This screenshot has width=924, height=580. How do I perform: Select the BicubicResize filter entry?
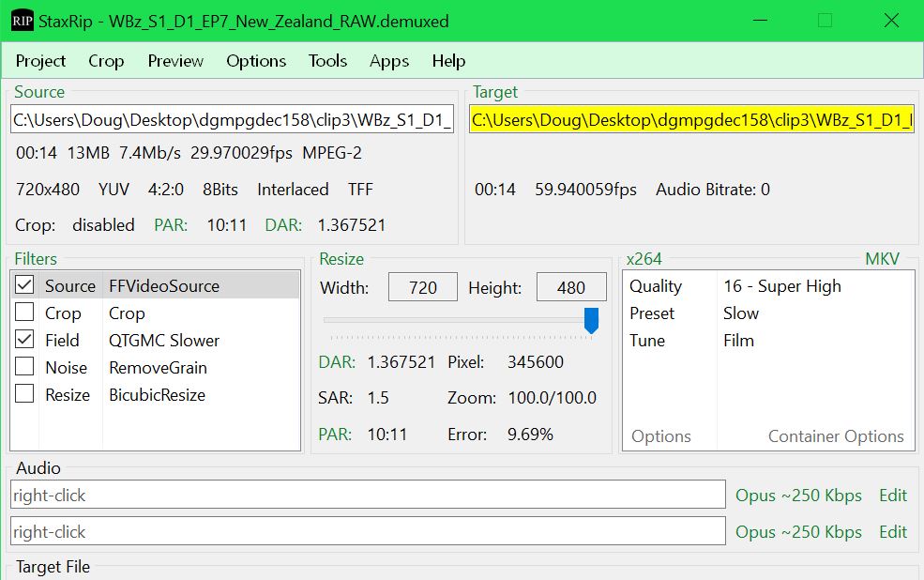click(158, 394)
